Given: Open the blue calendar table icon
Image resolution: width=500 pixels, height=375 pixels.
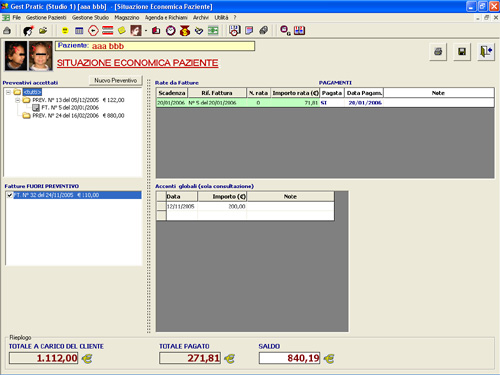Looking at the screenshot, I should coord(79,31).
